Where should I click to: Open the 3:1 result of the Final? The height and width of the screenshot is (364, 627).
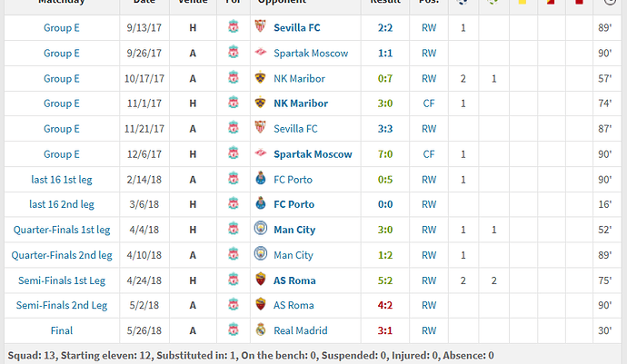pyautogui.click(x=385, y=330)
